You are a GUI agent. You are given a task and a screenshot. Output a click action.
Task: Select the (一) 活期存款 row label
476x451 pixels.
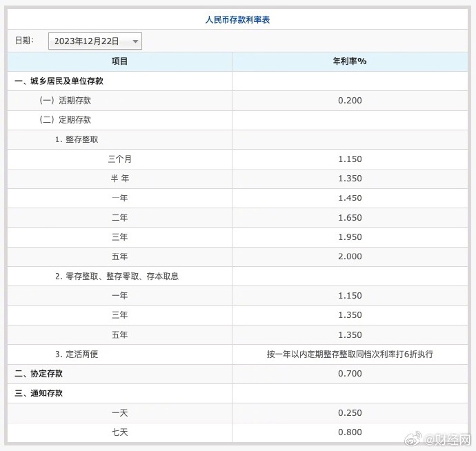(65, 101)
